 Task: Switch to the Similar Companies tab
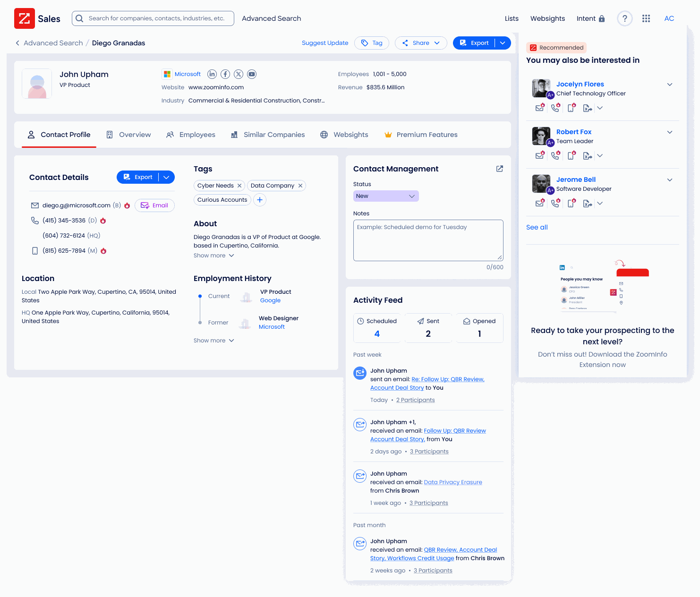268,135
